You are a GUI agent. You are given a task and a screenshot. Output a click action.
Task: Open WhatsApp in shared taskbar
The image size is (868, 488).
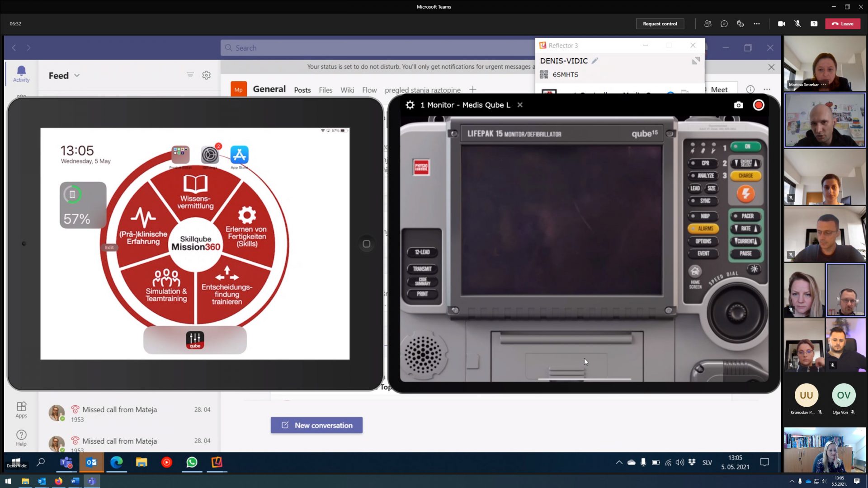pyautogui.click(x=192, y=462)
